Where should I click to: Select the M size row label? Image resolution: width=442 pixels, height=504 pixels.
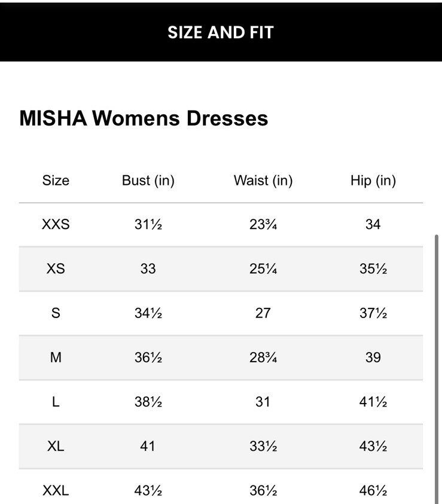(x=56, y=357)
